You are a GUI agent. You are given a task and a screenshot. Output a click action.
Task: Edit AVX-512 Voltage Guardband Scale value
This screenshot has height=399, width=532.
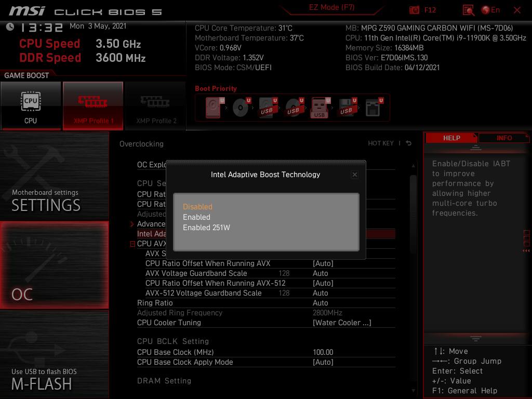(x=320, y=293)
